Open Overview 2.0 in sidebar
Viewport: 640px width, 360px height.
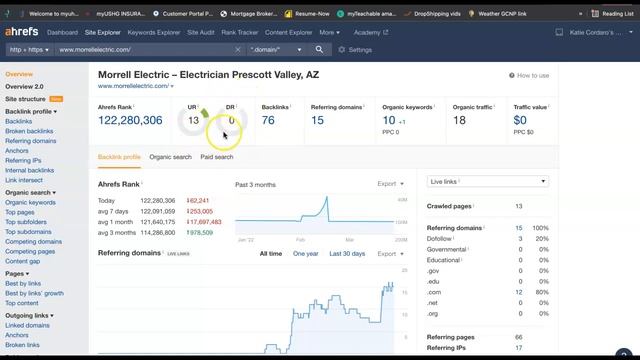click(24, 87)
